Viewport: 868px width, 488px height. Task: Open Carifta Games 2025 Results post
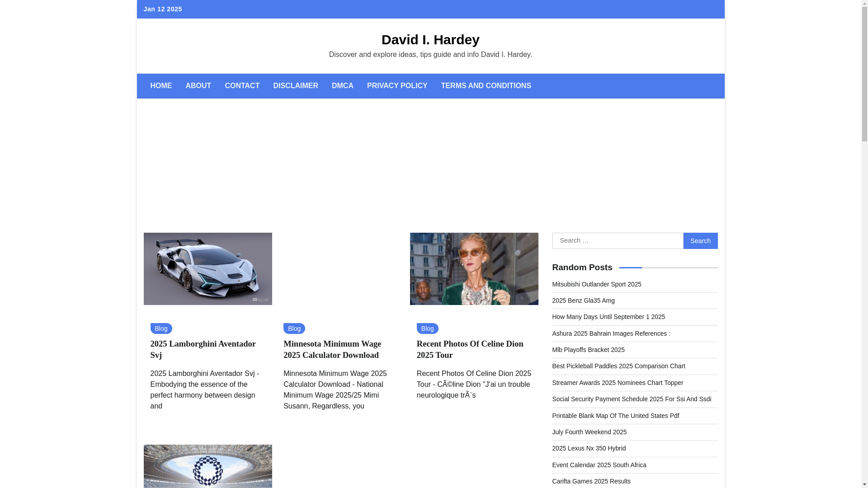591,481
